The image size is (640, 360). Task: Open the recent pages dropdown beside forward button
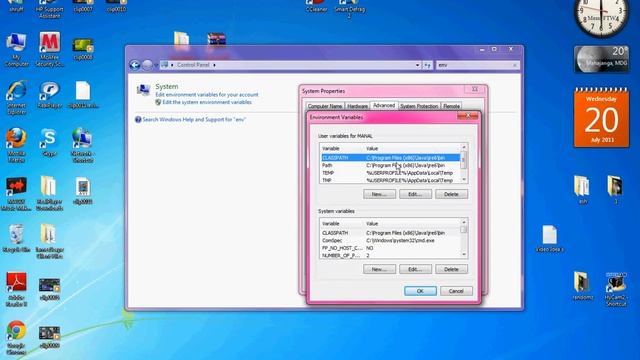tap(156, 65)
